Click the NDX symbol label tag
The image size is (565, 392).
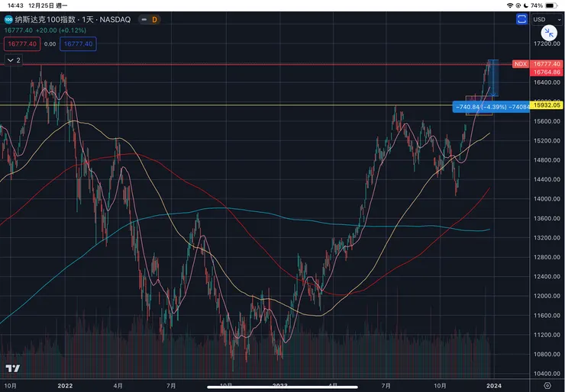tap(521, 64)
